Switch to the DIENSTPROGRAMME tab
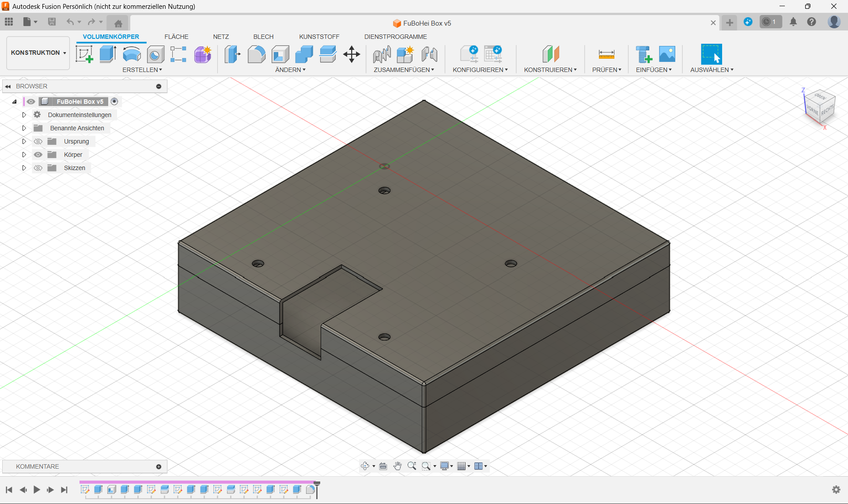The height and width of the screenshot is (504, 848). tap(395, 37)
